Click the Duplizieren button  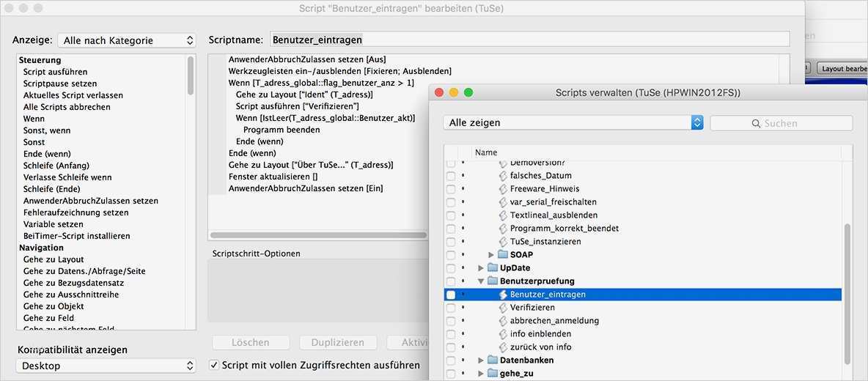tap(338, 343)
